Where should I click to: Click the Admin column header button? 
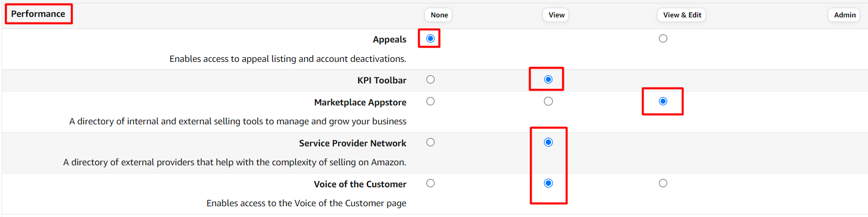click(844, 15)
